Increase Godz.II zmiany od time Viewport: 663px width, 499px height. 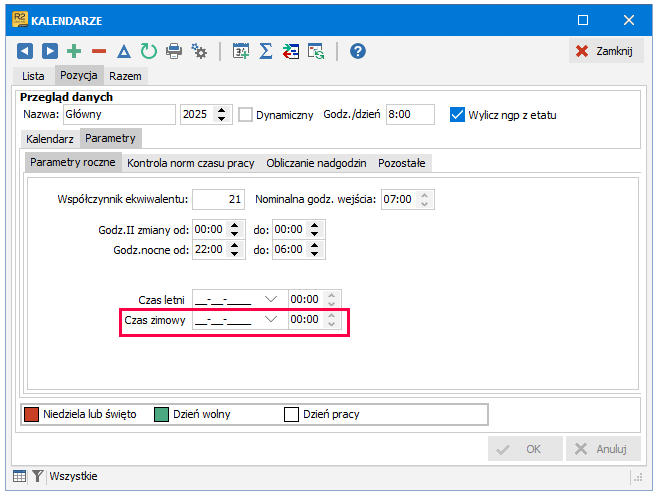tap(235, 225)
